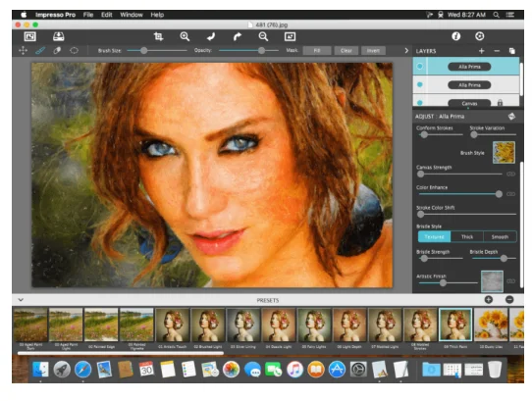This screenshot has width=532, height=401.
Task: Select the unselected Alla Prima layer label
Action: 469,84
